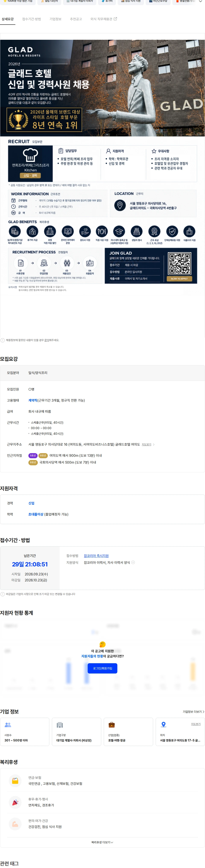Viewport: 205px width, 868px height.
Task: Click the 연금·보험 welfare icon
Action: click(15, 780)
